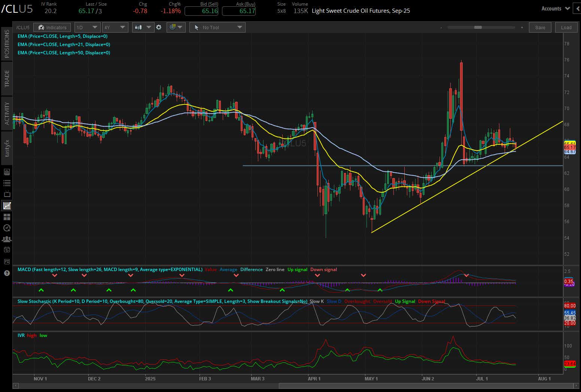Open the chart settings gear icon
The height and width of the screenshot is (392, 581).
159,27
